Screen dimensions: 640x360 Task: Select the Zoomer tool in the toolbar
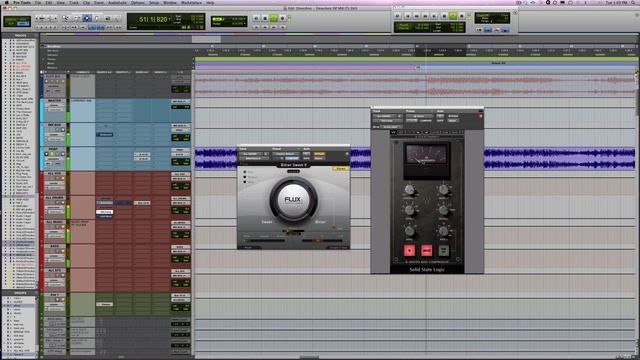(x=65, y=18)
